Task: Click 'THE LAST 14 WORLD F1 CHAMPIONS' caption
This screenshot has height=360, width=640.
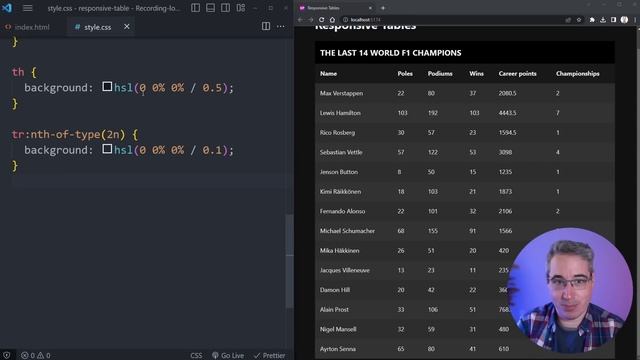Action: coord(391,53)
